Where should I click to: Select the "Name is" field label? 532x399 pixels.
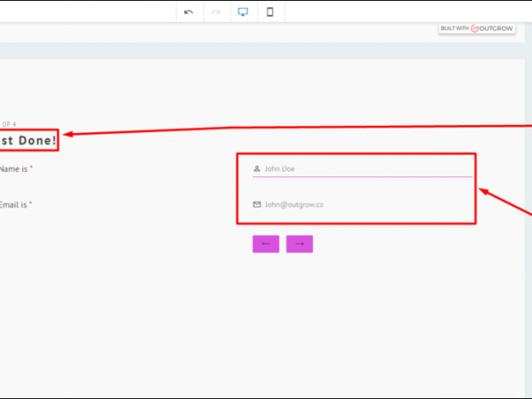click(x=12, y=168)
